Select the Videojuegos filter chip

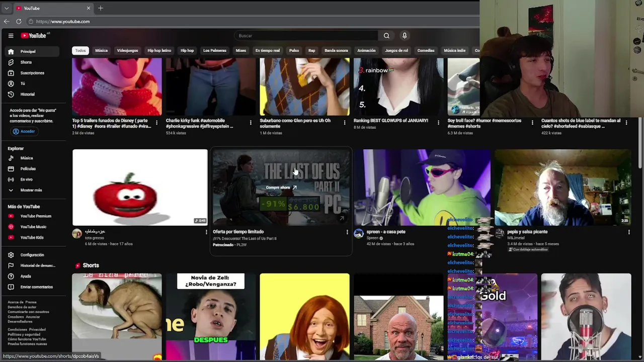pyautogui.click(x=127, y=50)
